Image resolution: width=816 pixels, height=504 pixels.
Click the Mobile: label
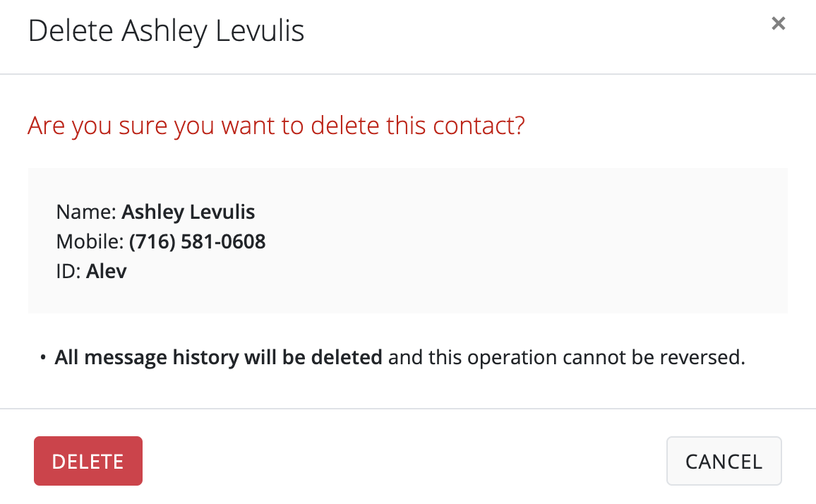point(90,242)
